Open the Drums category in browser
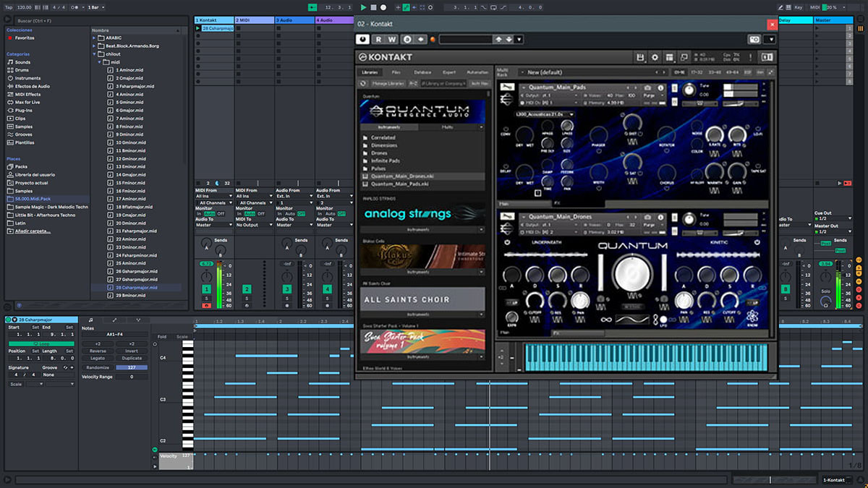Image resolution: width=868 pixels, height=488 pixels. [22, 70]
